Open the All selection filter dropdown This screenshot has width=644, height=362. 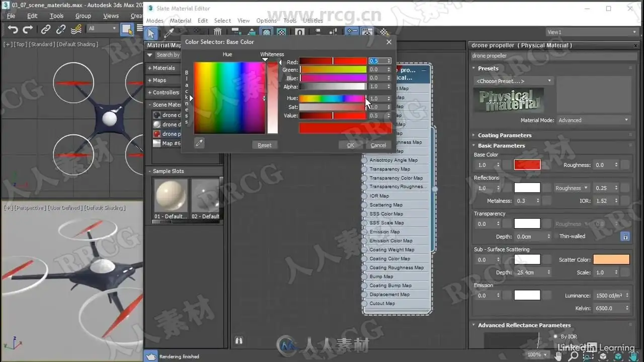pos(103,29)
